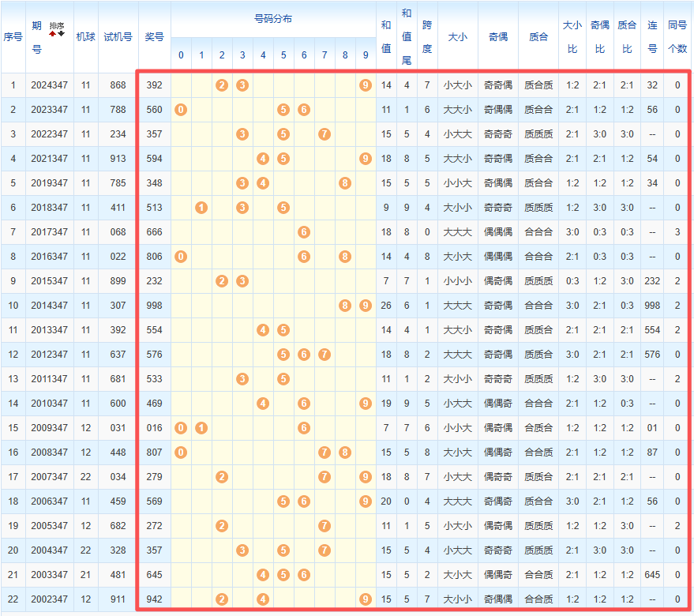Click orange ball 7 in row 2005347
The image size is (694, 616).
[324, 526]
